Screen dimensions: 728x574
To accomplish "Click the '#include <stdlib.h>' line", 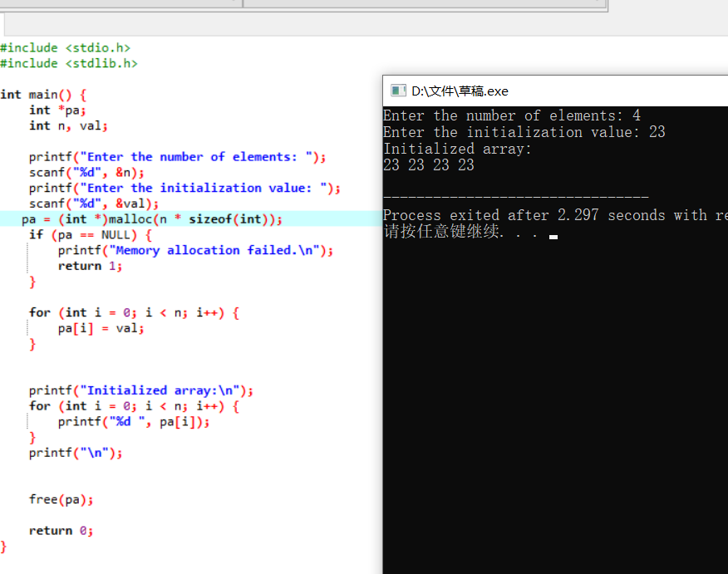I will tap(69, 63).
